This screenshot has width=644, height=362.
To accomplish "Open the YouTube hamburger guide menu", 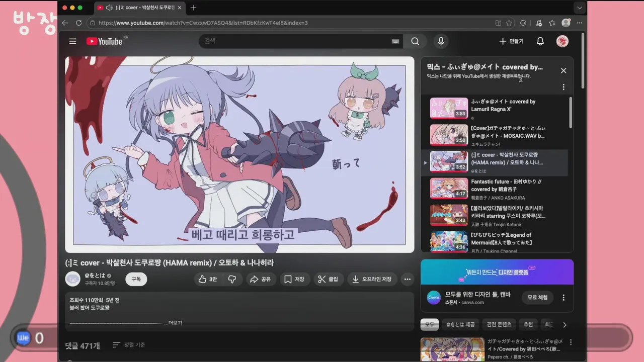I will pyautogui.click(x=72, y=41).
